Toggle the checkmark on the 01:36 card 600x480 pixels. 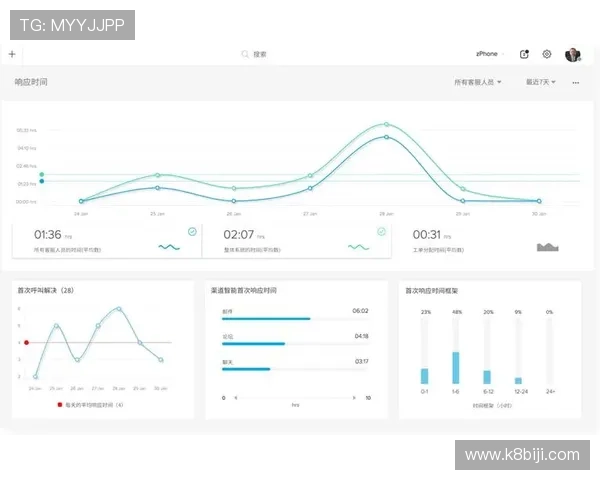[x=192, y=231]
